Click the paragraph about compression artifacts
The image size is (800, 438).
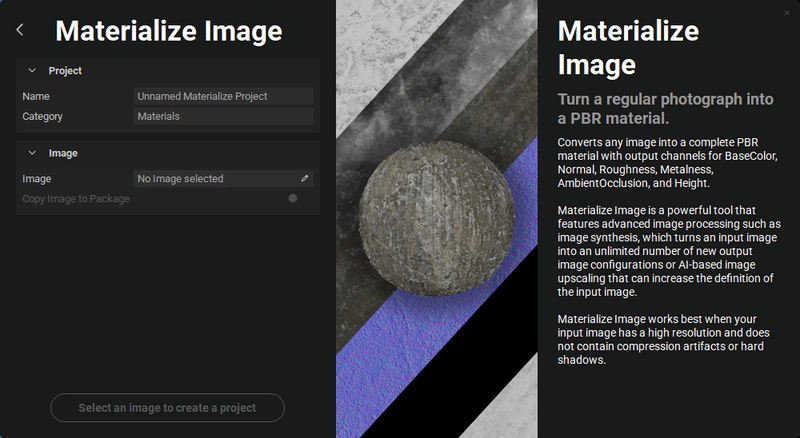tap(663, 339)
